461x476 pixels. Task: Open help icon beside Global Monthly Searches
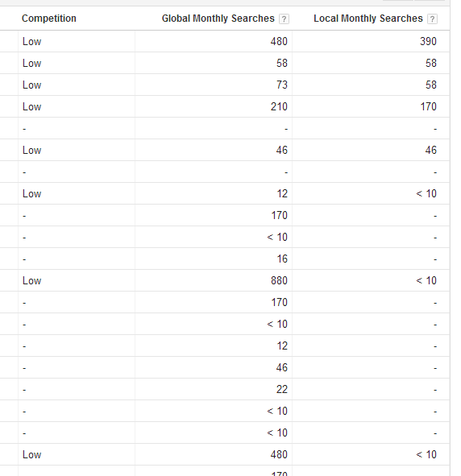284,19
